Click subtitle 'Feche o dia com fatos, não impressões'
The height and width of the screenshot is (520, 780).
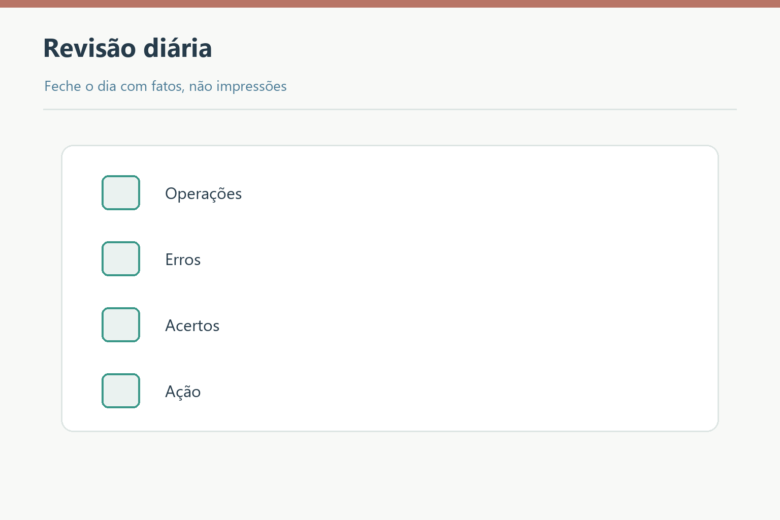point(165,87)
